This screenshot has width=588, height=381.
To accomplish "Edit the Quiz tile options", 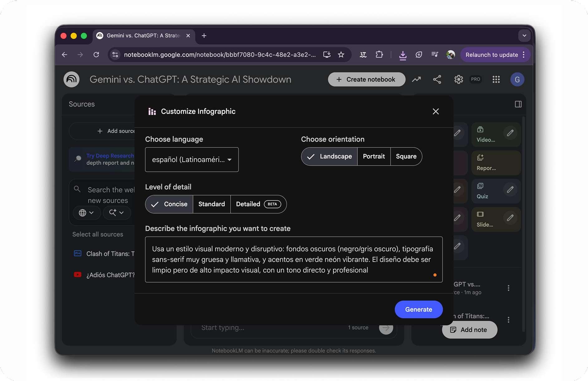I will click(x=510, y=190).
